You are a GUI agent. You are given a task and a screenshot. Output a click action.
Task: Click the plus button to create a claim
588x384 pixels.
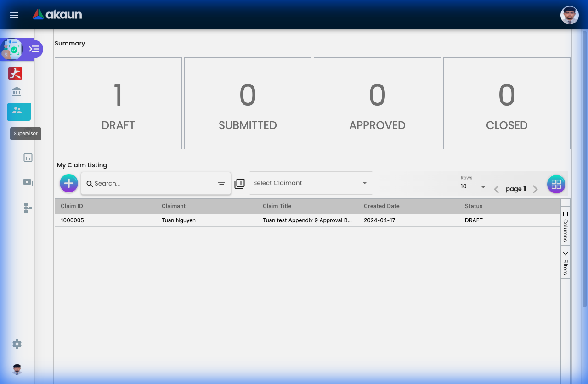pyautogui.click(x=68, y=183)
